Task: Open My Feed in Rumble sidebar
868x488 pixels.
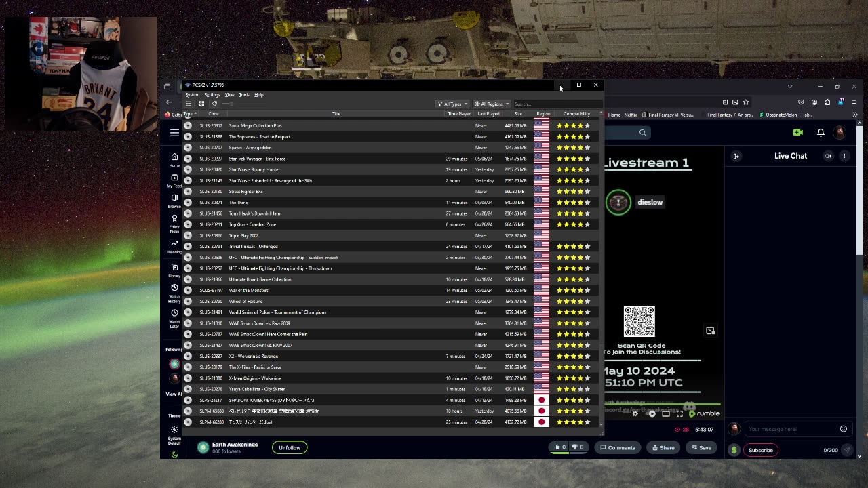Action: pyautogui.click(x=174, y=180)
